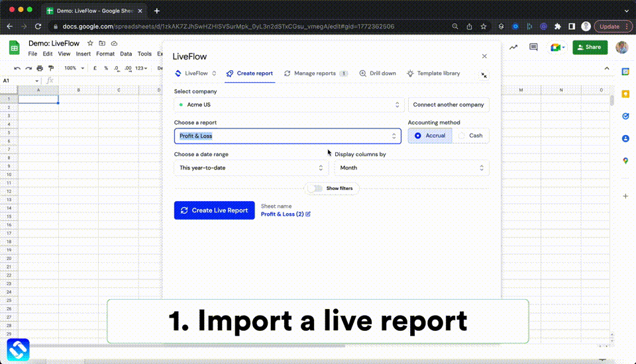Switch to the Template library tab

(x=433, y=73)
